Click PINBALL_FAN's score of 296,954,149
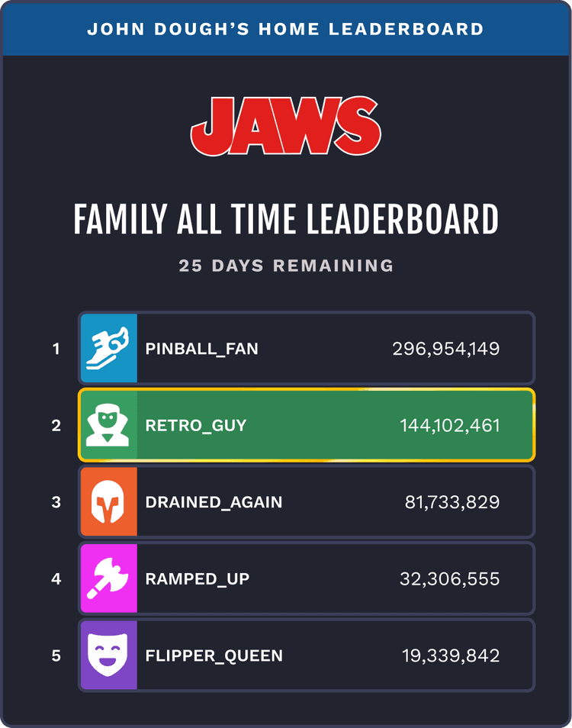 tap(445, 349)
